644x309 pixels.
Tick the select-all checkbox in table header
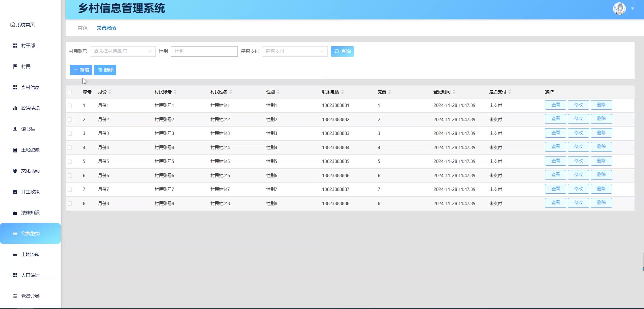coord(70,92)
